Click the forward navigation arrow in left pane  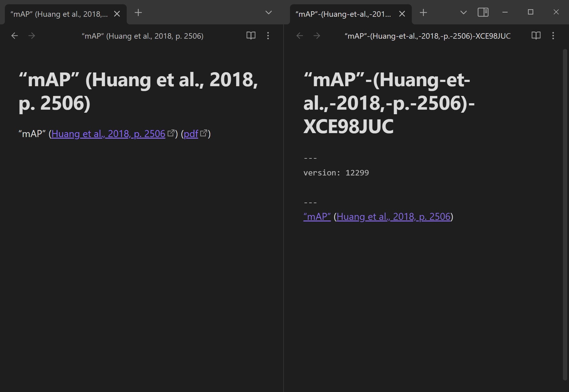tap(32, 36)
